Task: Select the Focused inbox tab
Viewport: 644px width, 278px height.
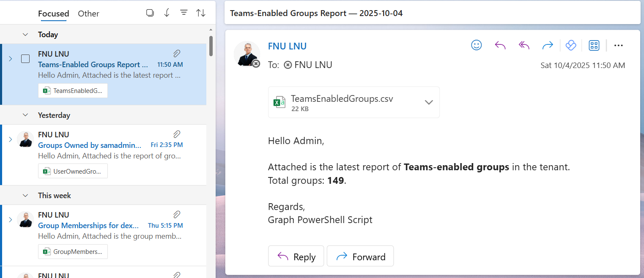Action: click(x=53, y=14)
